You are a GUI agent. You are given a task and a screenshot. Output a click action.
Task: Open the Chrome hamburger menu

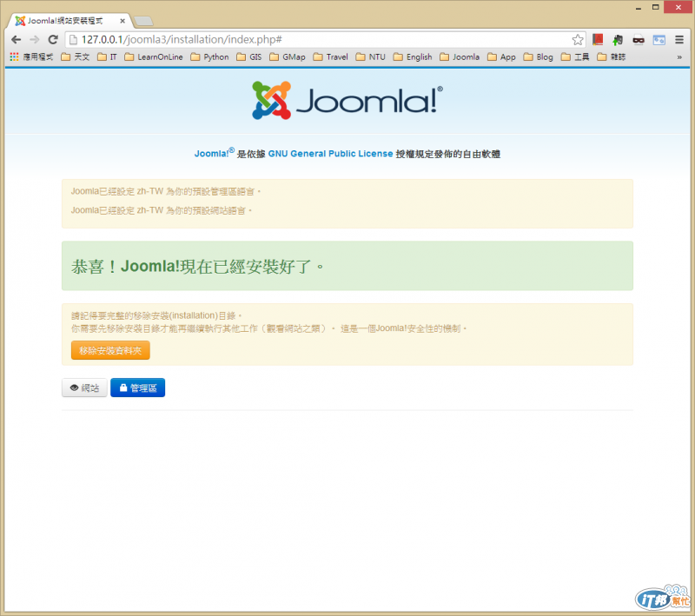679,40
